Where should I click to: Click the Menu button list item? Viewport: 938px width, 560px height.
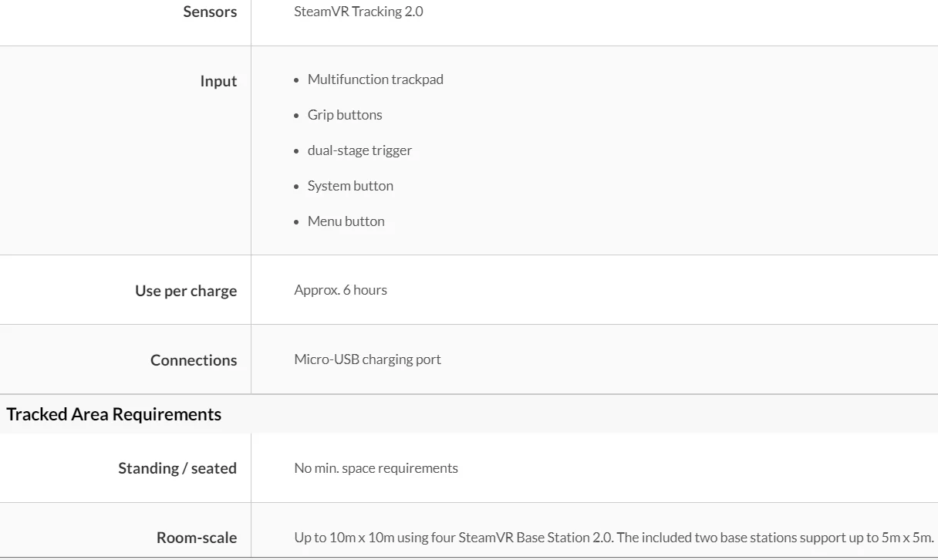[346, 221]
